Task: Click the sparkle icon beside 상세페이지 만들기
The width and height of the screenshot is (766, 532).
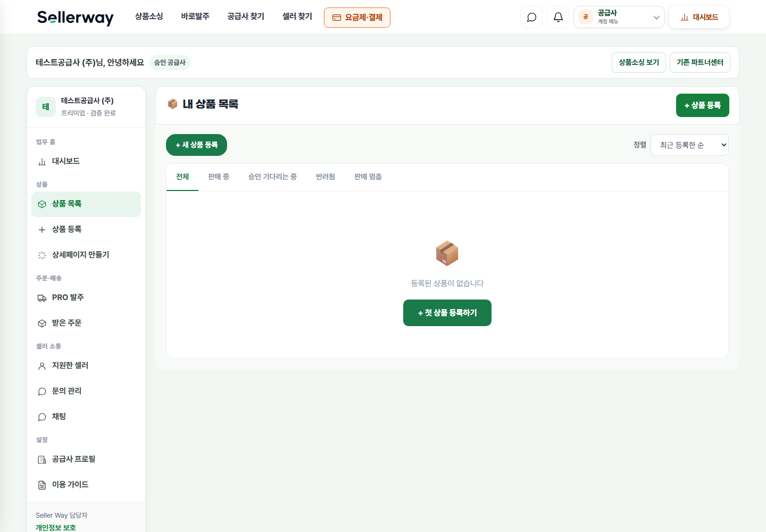Action: (42, 255)
